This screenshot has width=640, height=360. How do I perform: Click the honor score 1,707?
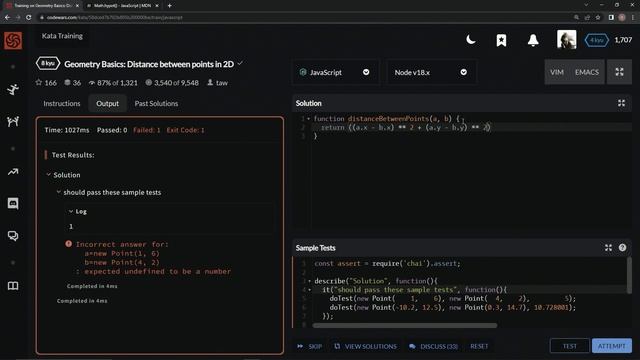(x=623, y=40)
